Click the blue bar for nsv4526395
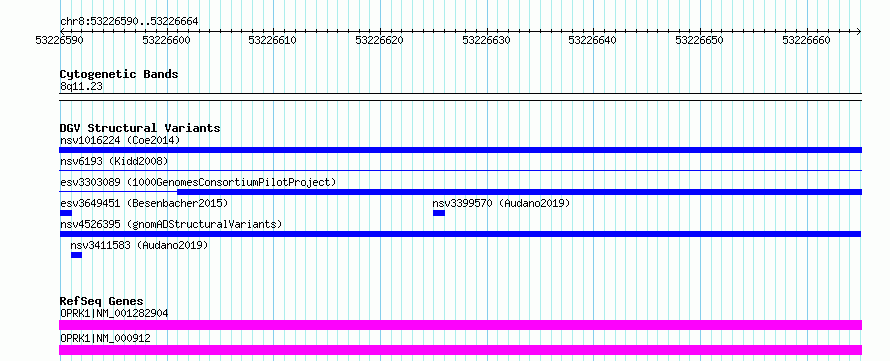890x361 pixels. click(x=460, y=234)
